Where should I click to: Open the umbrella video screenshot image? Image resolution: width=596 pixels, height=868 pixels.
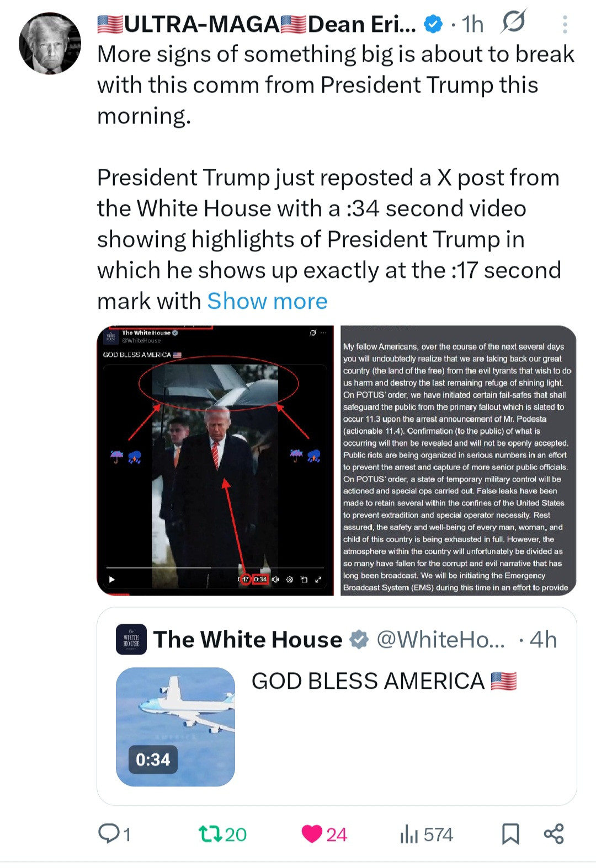point(215,460)
